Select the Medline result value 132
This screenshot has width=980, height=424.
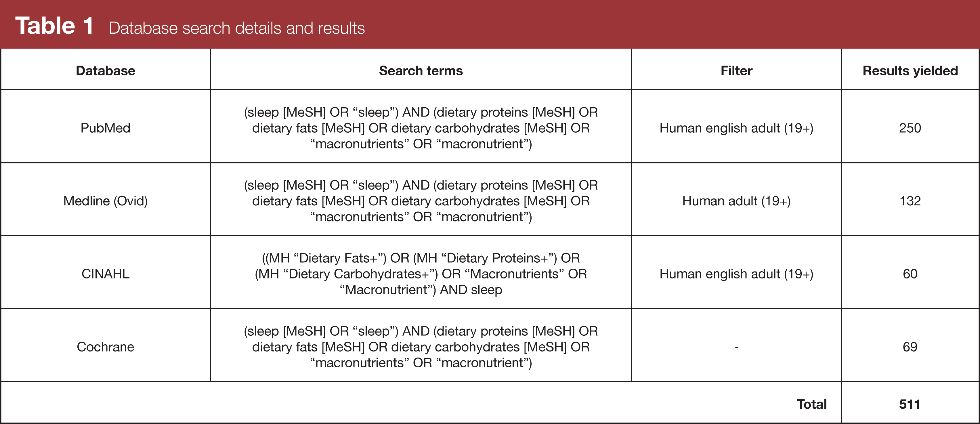tap(910, 201)
